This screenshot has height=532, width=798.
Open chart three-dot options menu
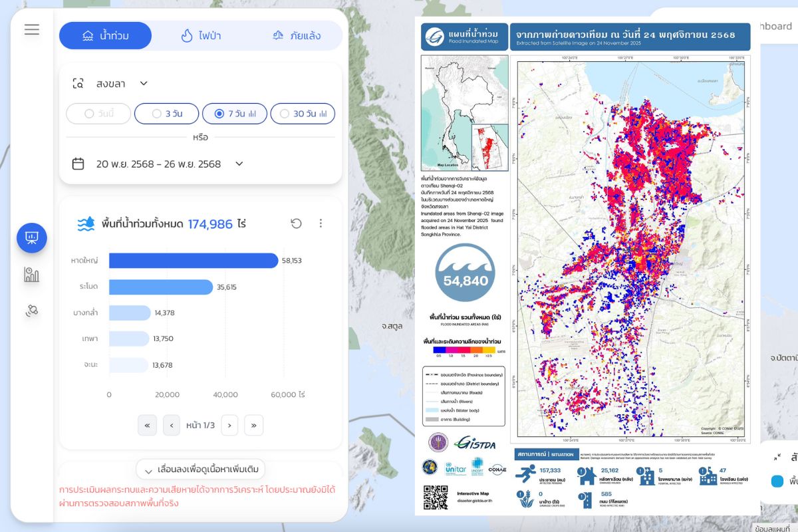point(321,223)
